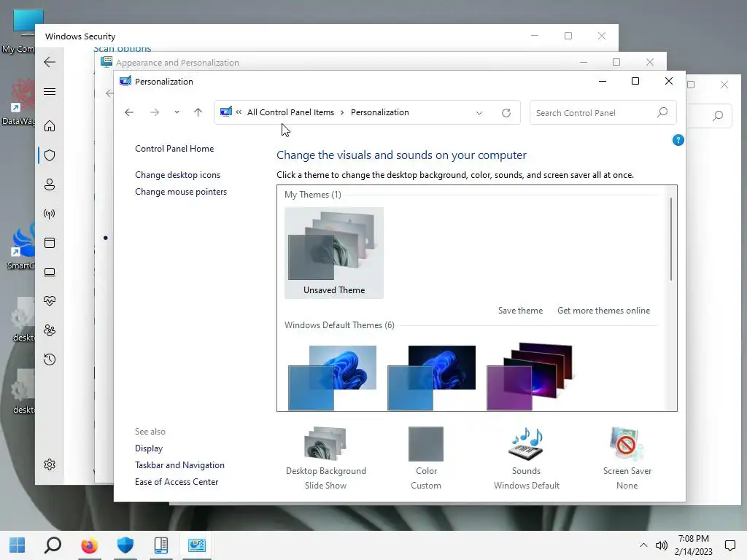Open Change desktop icons link
The image size is (747, 560).
[178, 175]
